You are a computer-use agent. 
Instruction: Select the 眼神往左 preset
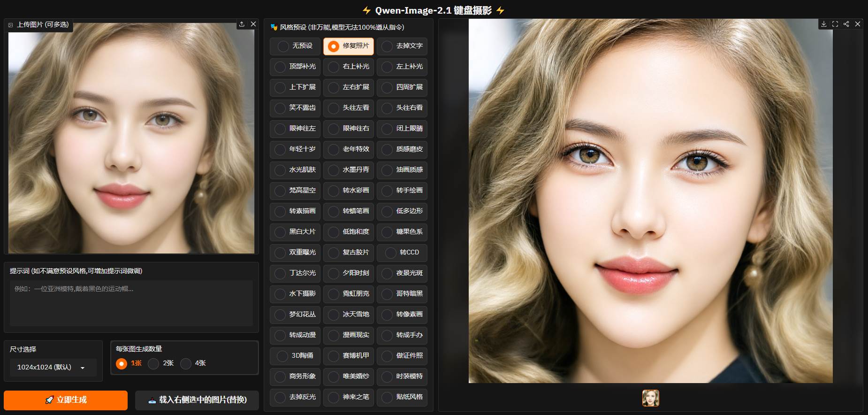pyautogui.click(x=295, y=129)
